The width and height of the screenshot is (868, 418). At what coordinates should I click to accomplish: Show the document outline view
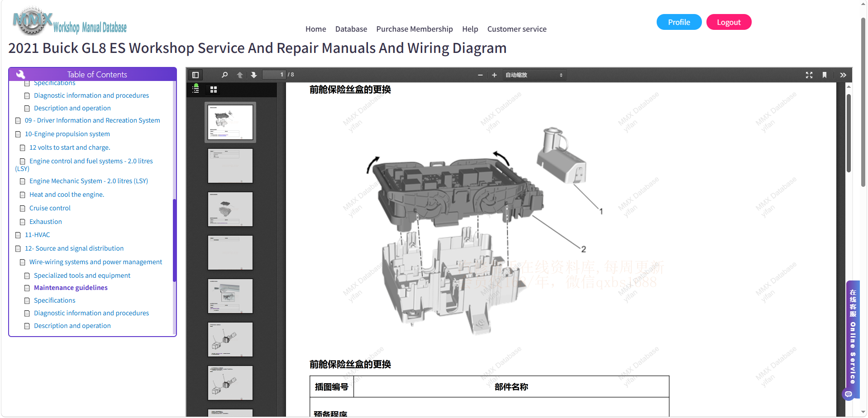(196, 89)
